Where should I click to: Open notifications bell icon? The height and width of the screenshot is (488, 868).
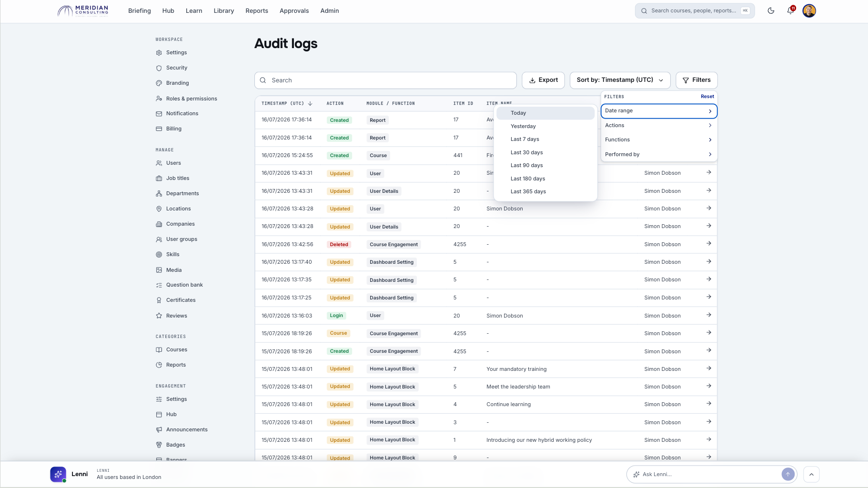click(x=790, y=10)
